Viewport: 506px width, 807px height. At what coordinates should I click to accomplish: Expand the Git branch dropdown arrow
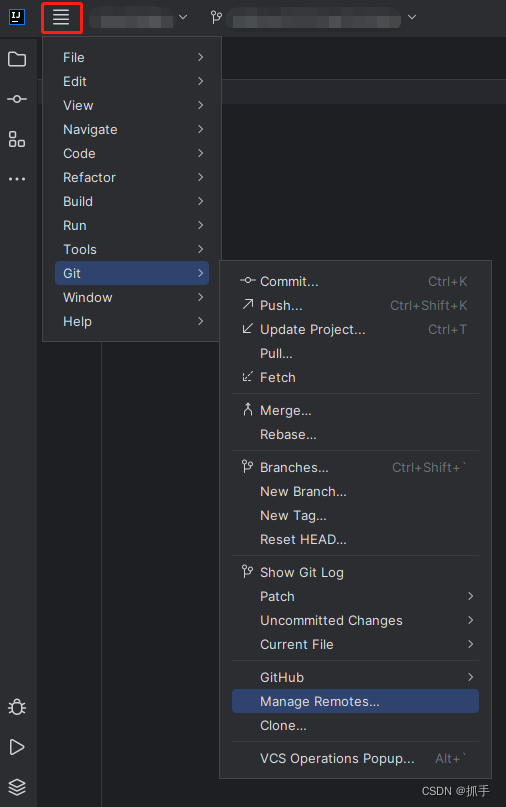click(412, 17)
